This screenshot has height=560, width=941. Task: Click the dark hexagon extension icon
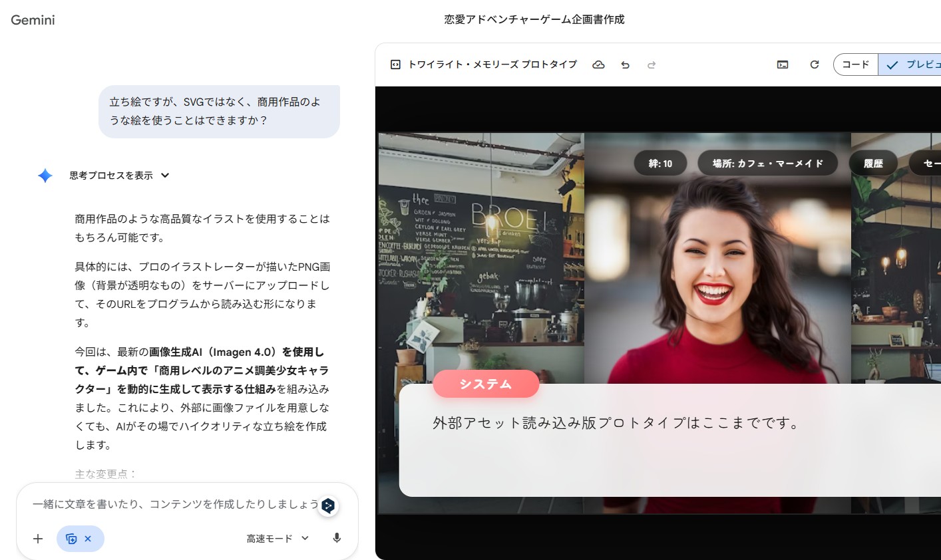328,505
